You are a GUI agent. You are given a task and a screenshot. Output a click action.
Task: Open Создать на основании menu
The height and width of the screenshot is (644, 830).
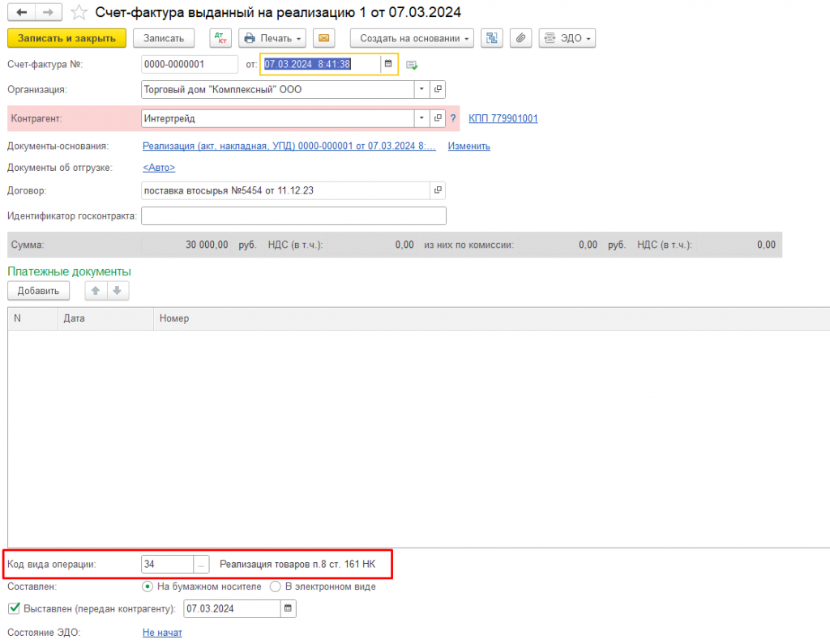pos(412,38)
